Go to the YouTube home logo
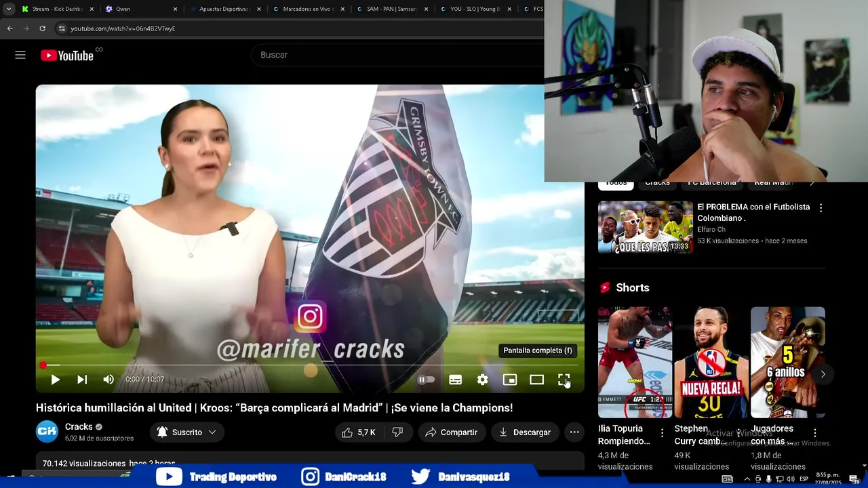This screenshot has height=488, width=868. coord(67,56)
